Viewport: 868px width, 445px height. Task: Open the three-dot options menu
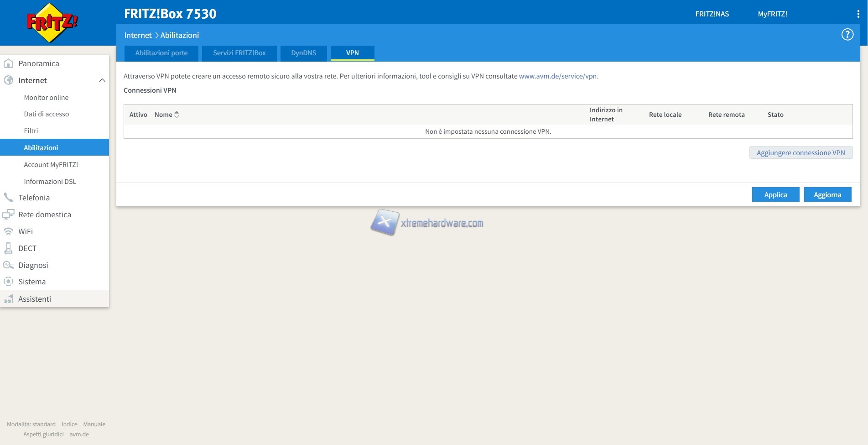tap(858, 14)
